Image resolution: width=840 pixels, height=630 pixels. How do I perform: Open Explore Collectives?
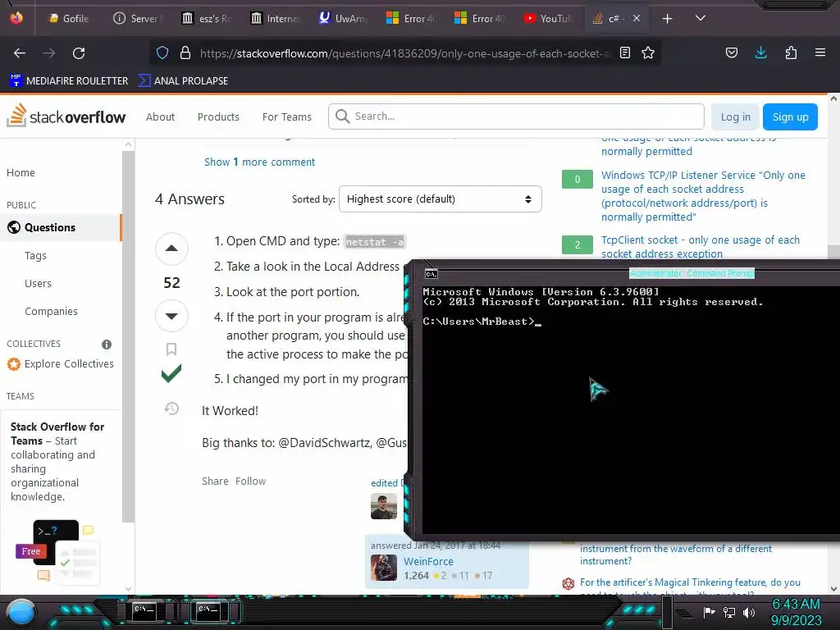(61, 363)
